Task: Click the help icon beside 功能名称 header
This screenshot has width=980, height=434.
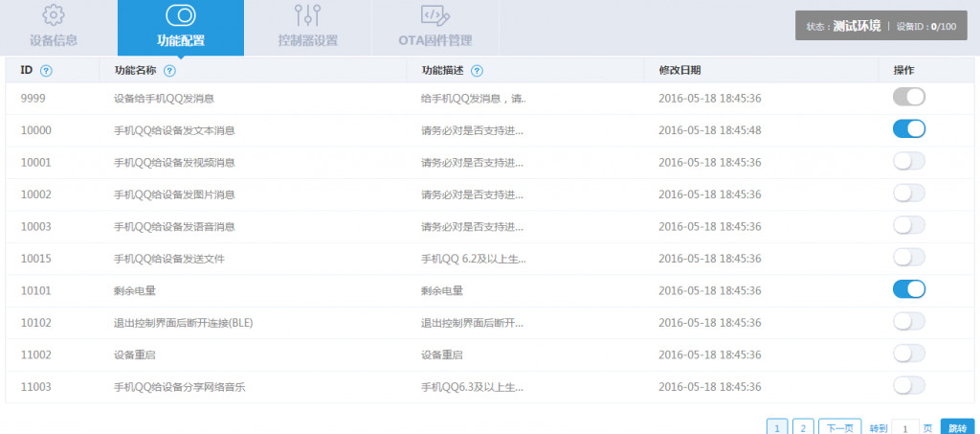Action: [169, 71]
